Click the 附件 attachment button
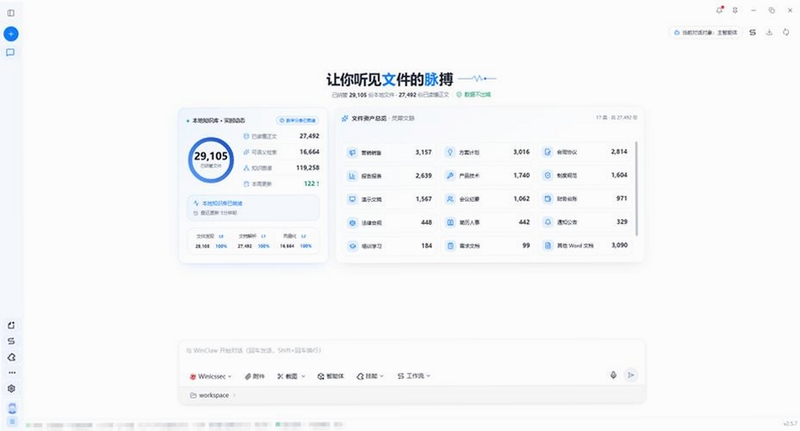 [255, 376]
